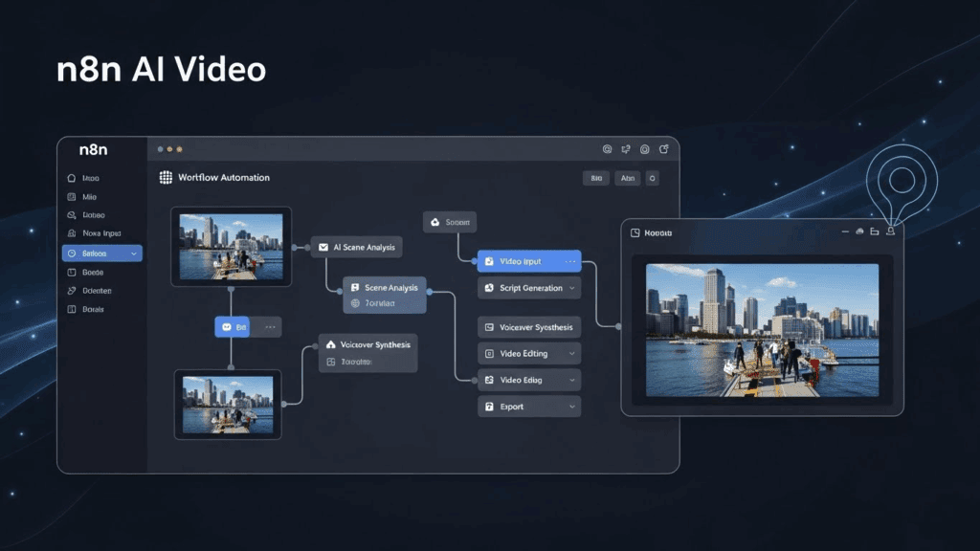
Task: Click the Workflow Automation grid icon
Action: [165, 178]
